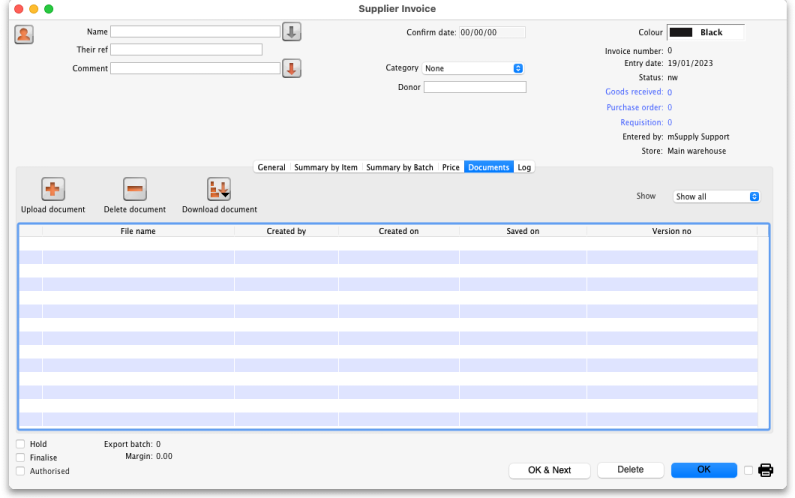Sort by the File name column header
The image size is (795, 498).
138,231
